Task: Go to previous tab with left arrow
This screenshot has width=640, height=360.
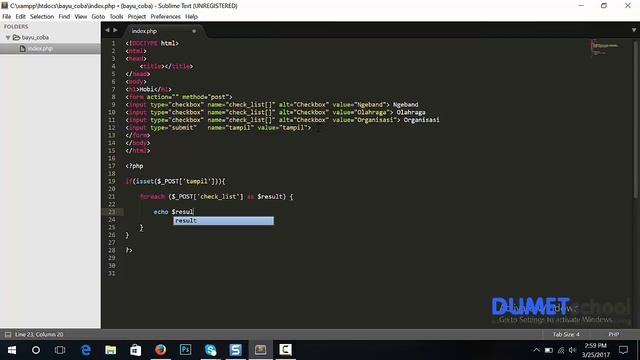Action: tap(107, 30)
